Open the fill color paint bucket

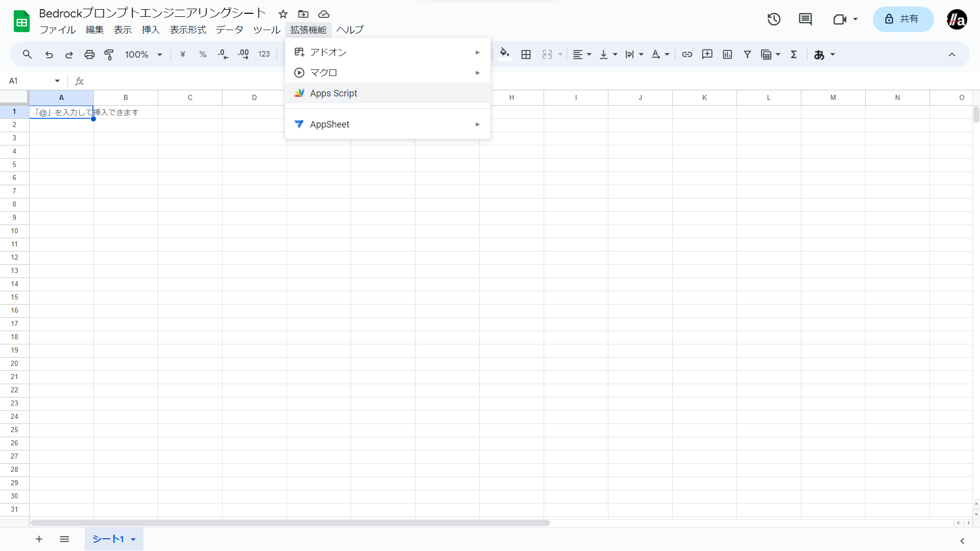point(505,54)
